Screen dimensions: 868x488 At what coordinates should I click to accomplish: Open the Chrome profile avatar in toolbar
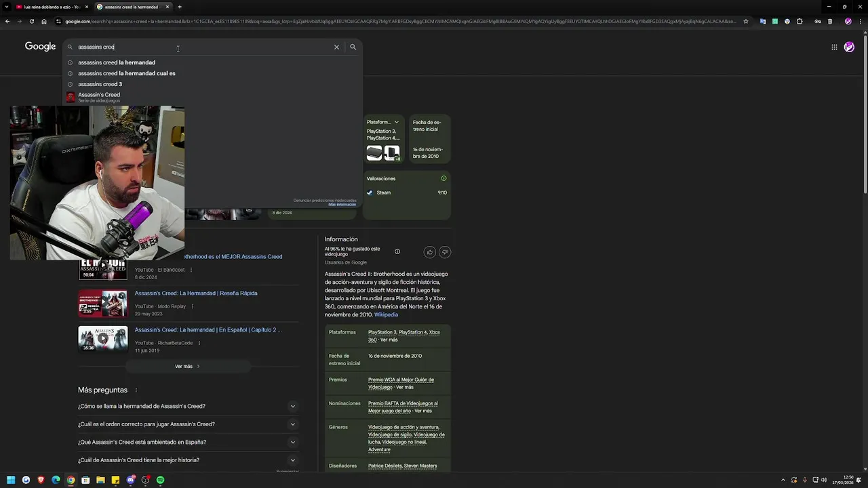coord(848,21)
